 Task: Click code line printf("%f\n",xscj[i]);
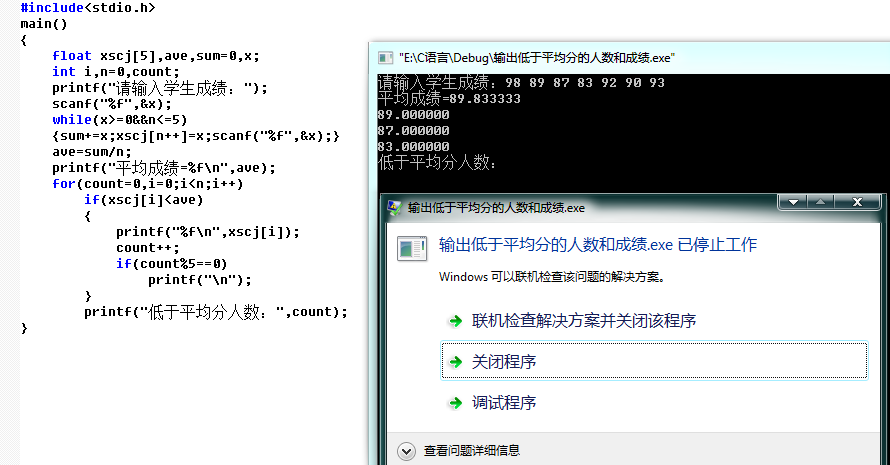(x=208, y=232)
